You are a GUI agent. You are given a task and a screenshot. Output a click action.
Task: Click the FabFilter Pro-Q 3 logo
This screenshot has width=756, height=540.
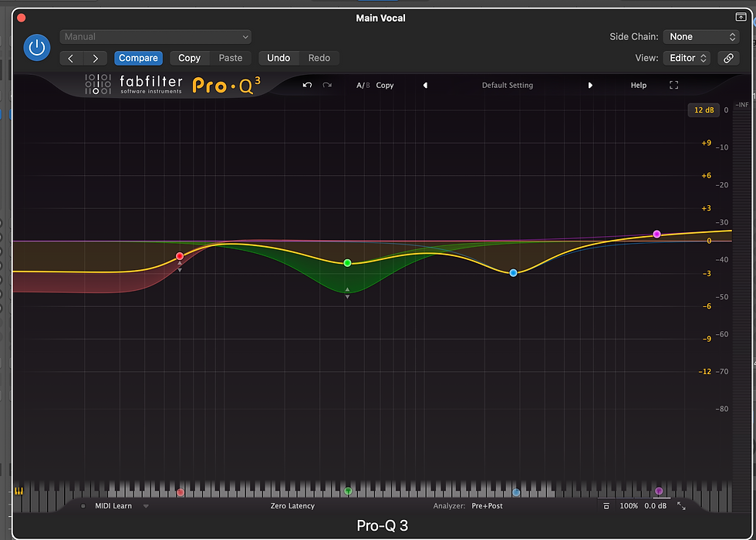point(173,85)
